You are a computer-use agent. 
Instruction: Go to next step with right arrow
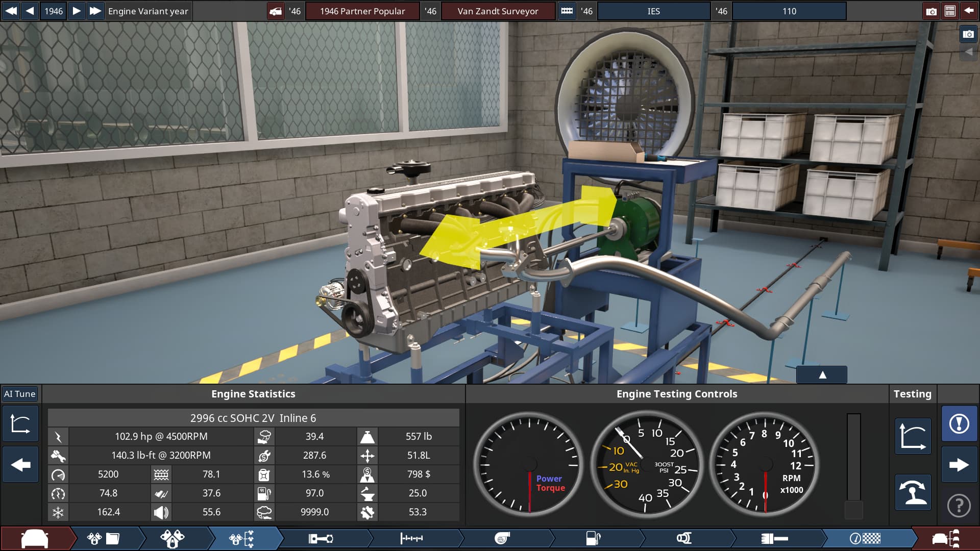pyautogui.click(x=959, y=465)
